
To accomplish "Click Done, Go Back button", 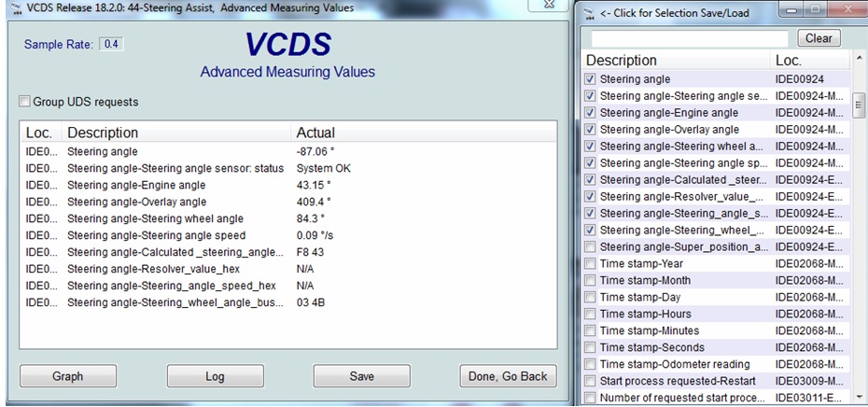I will (x=508, y=376).
